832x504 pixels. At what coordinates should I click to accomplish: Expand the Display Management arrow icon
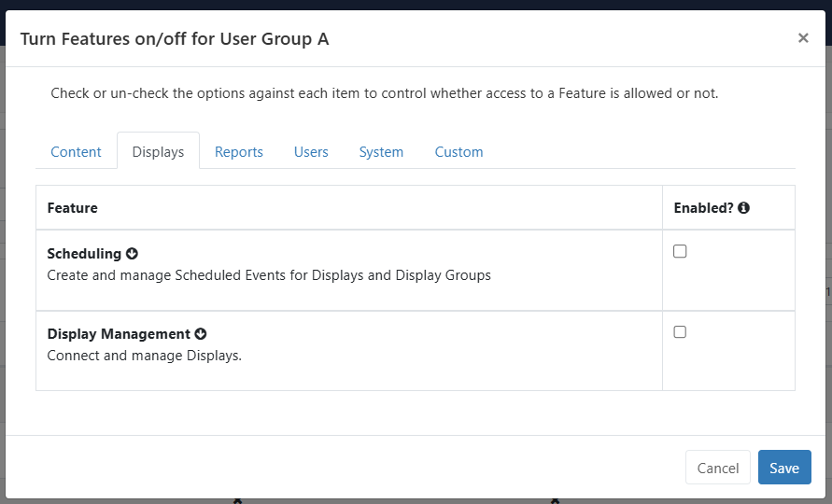(201, 334)
